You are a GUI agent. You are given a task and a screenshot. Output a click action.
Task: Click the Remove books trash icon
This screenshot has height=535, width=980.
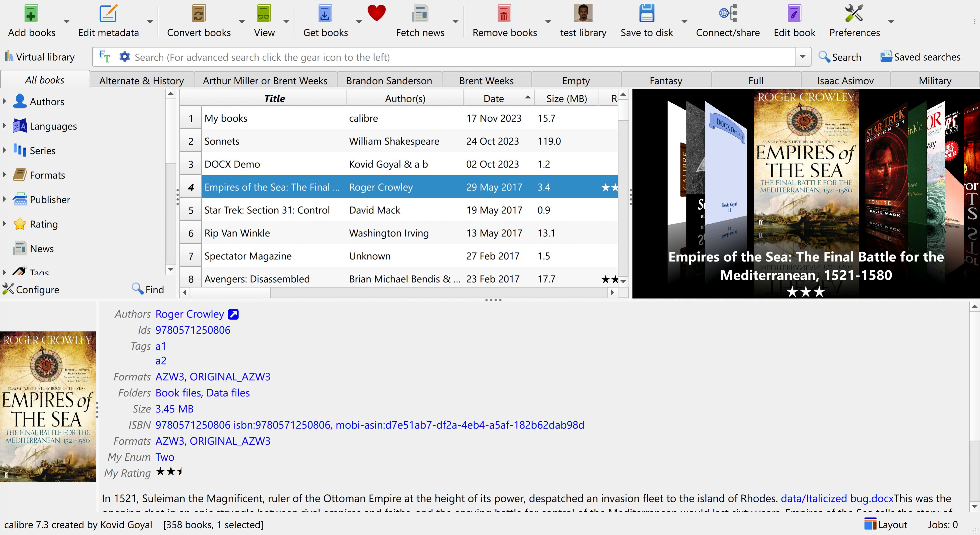[x=504, y=14]
